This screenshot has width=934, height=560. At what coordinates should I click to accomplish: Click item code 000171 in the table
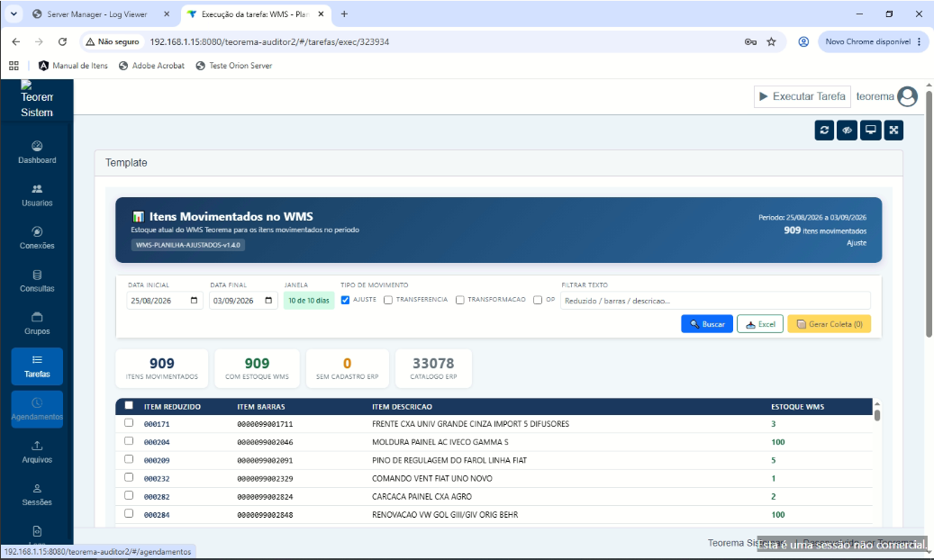[157, 424]
